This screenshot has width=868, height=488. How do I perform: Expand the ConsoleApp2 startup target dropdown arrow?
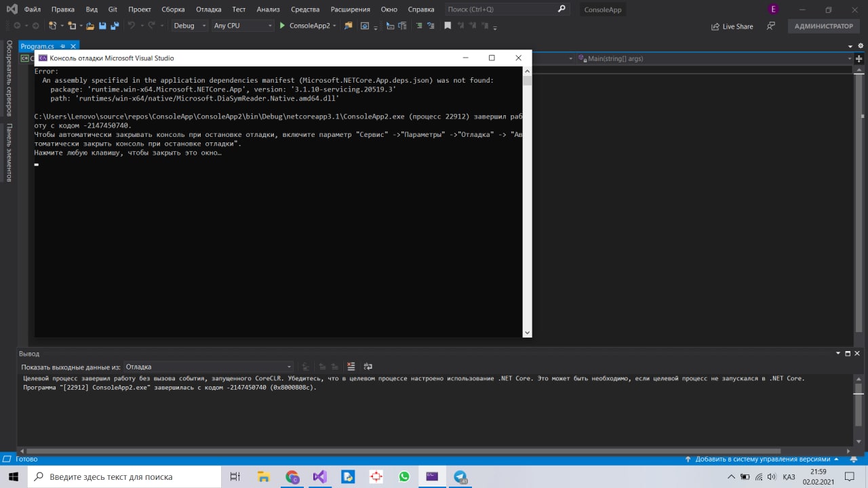pos(334,26)
